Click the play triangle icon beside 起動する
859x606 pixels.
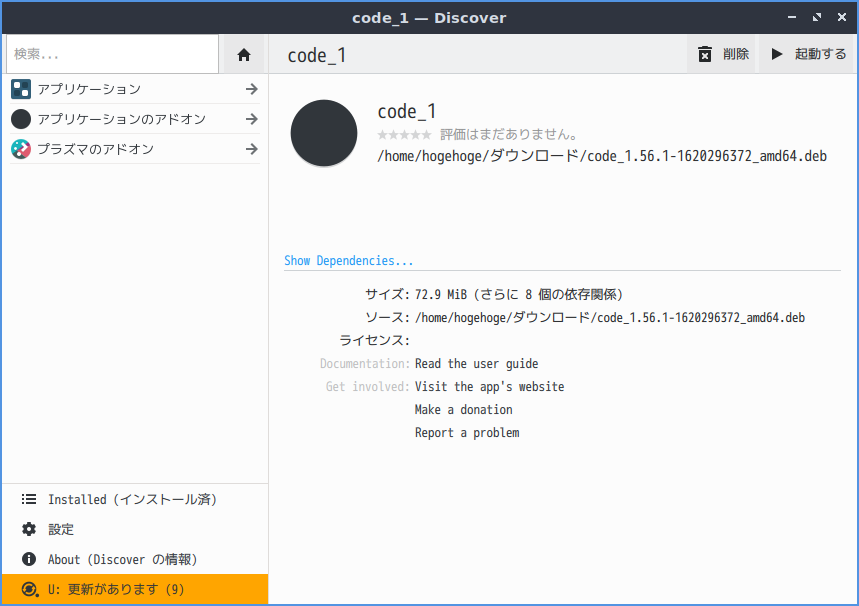pyautogui.click(x=777, y=54)
